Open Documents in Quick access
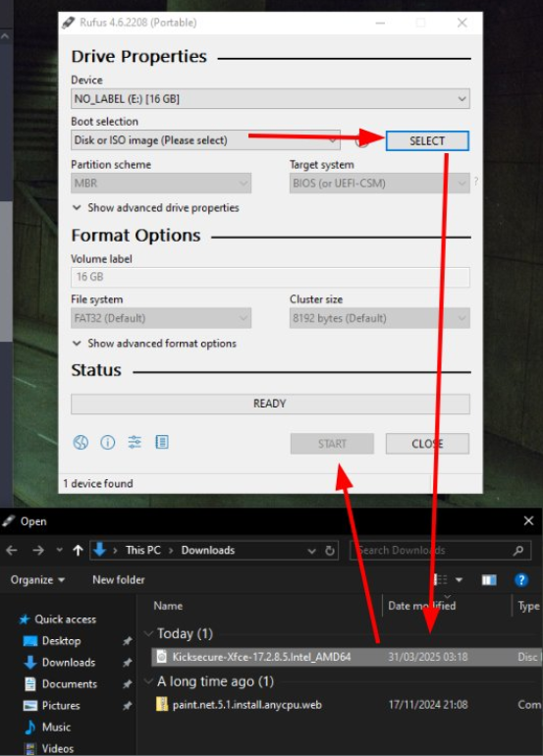The width and height of the screenshot is (543, 756). tap(69, 683)
